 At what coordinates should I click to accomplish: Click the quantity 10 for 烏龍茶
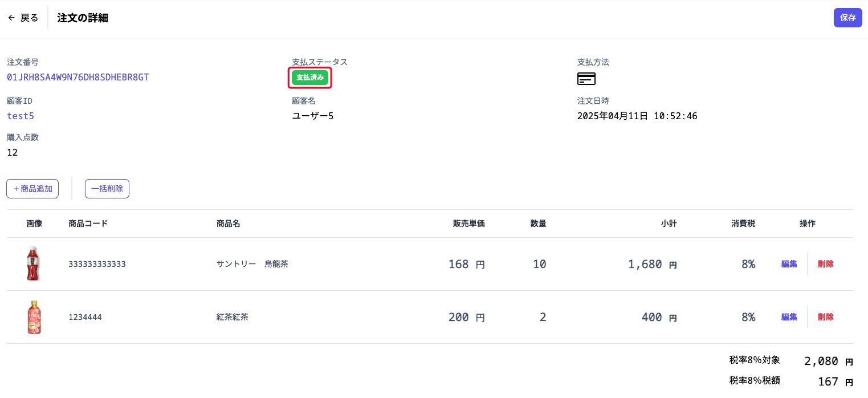pyautogui.click(x=539, y=264)
